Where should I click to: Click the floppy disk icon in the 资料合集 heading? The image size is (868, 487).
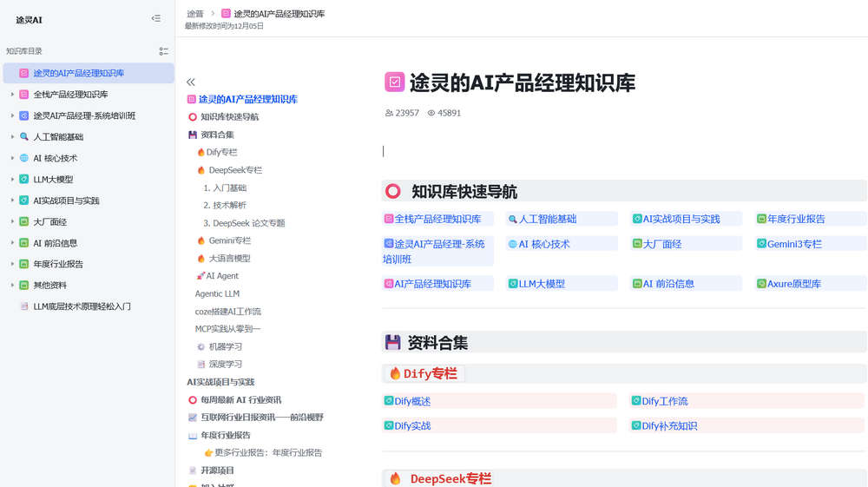coord(393,343)
